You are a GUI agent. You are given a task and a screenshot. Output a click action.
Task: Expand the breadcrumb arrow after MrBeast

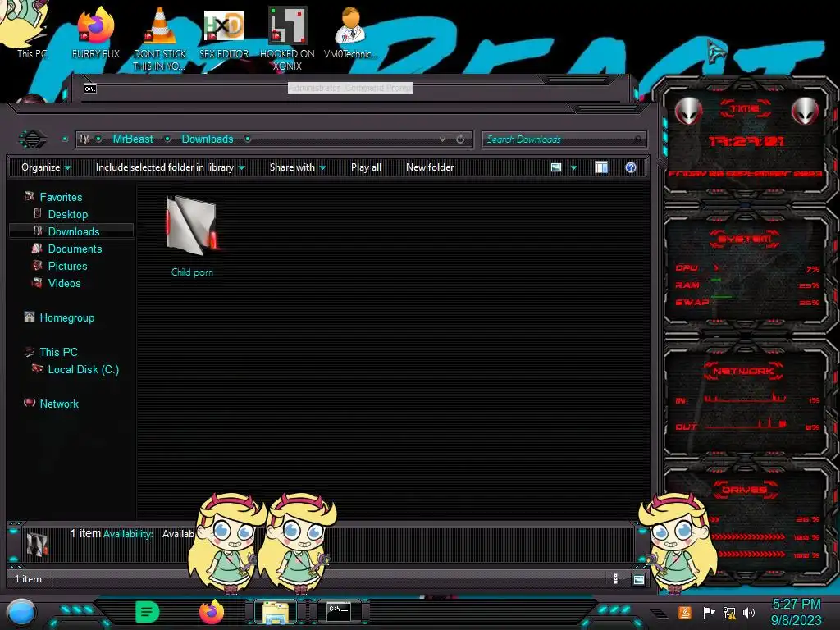pos(167,139)
